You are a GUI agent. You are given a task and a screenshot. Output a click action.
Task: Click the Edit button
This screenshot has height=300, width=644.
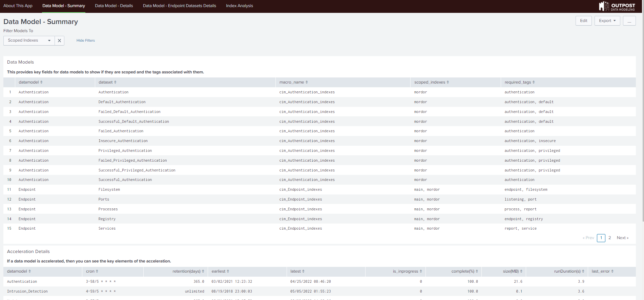pos(584,21)
